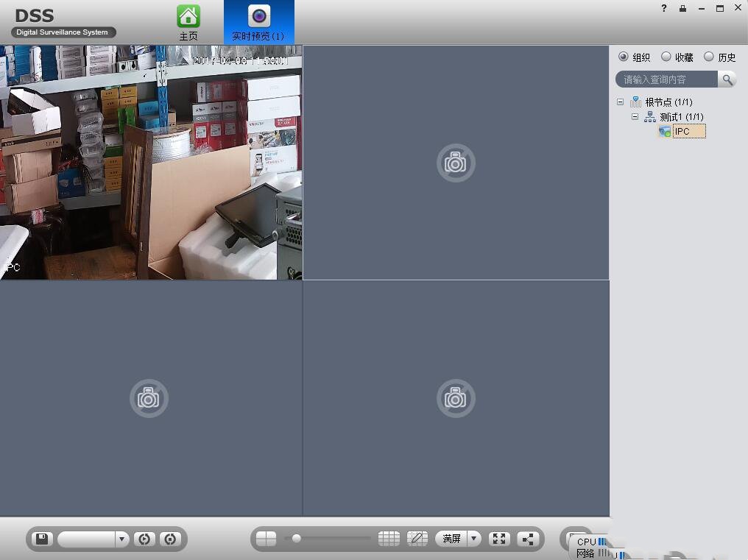Open the 满屏 display mode dropdown arrow

point(473,539)
